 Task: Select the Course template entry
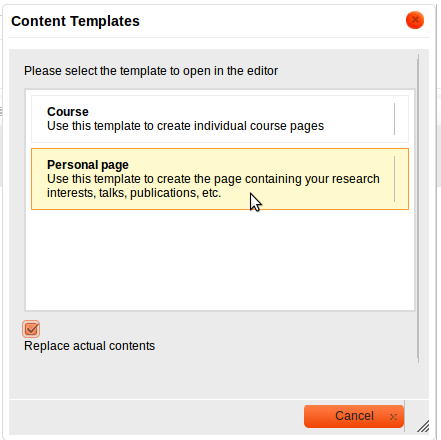tap(220, 119)
